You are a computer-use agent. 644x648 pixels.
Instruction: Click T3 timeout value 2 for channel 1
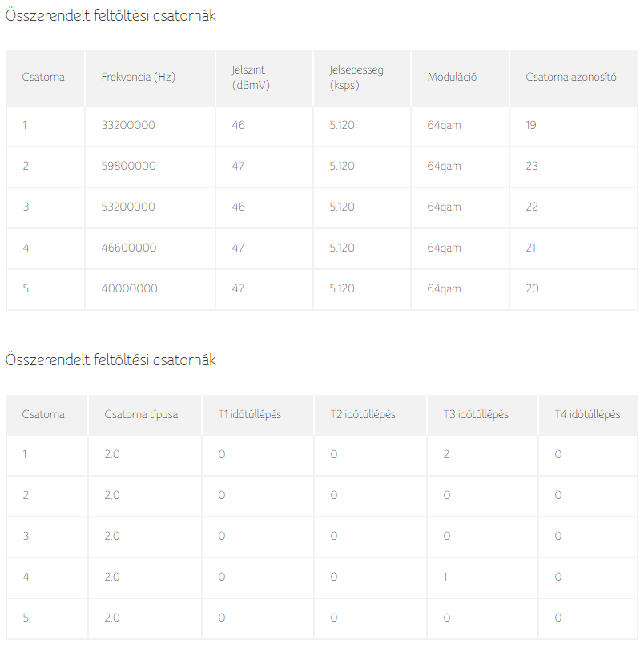click(447, 455)
